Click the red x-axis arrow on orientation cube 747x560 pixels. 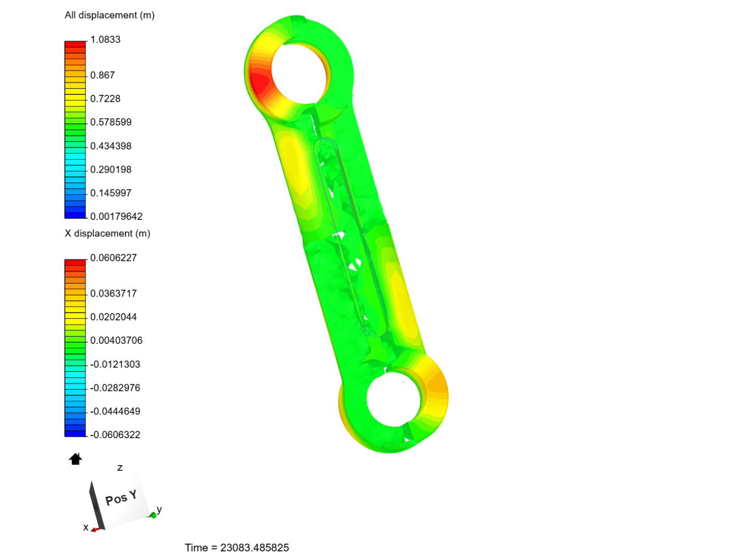(95, 529)
